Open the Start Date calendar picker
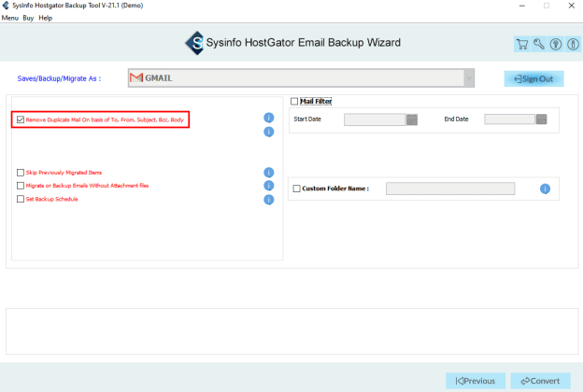Viewport: 583px width, 392px height. click(412, 119)
